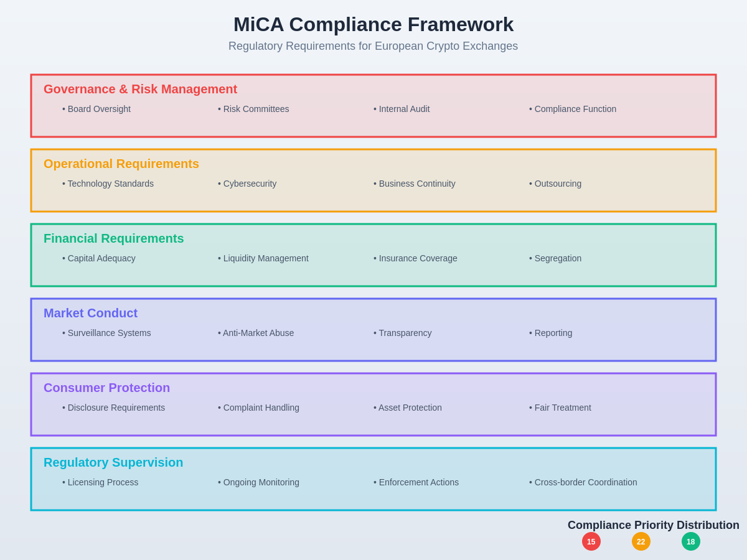Click the Ongoing Monitoring item
747x560 pixels.
(x=258, y=482)
